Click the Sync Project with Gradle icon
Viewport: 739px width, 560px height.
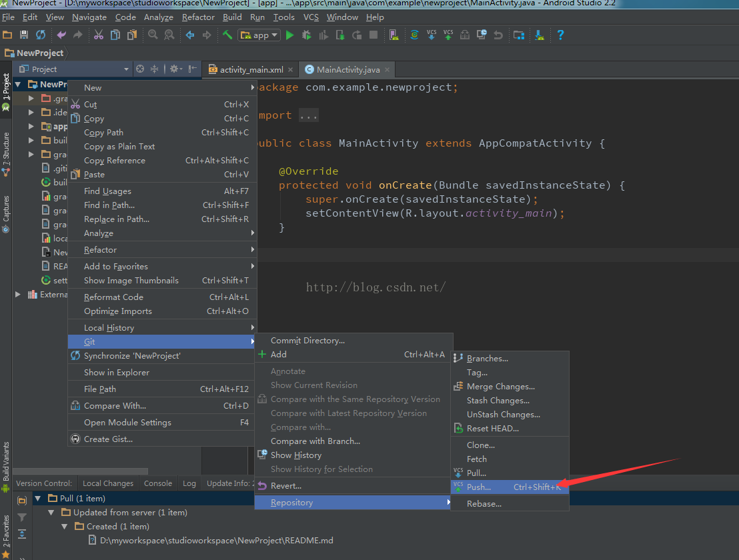coord(414,35)
